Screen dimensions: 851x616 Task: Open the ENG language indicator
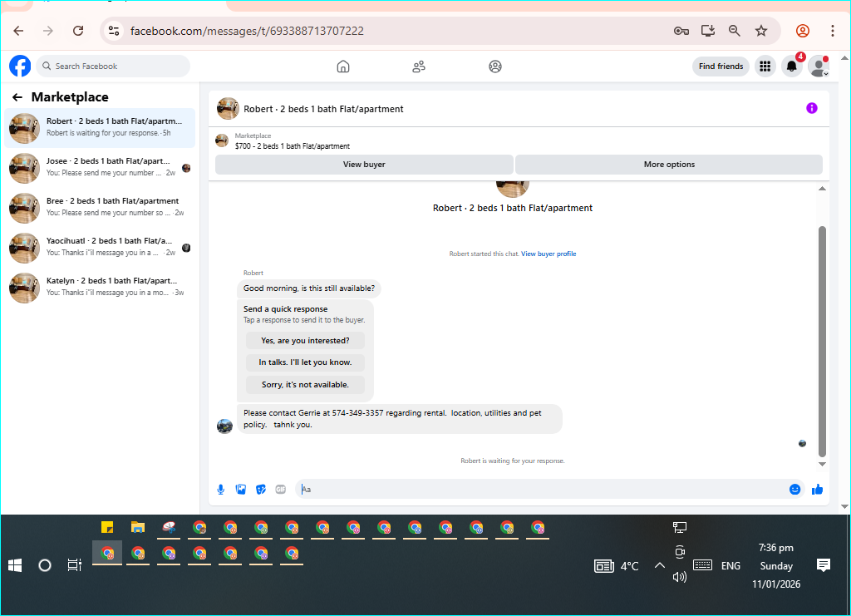point(730,565)
